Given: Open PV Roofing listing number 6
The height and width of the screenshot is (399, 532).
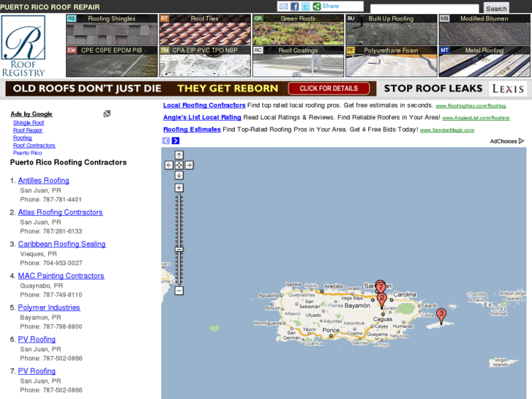Looking at the screenshot, I should (37, 339).
